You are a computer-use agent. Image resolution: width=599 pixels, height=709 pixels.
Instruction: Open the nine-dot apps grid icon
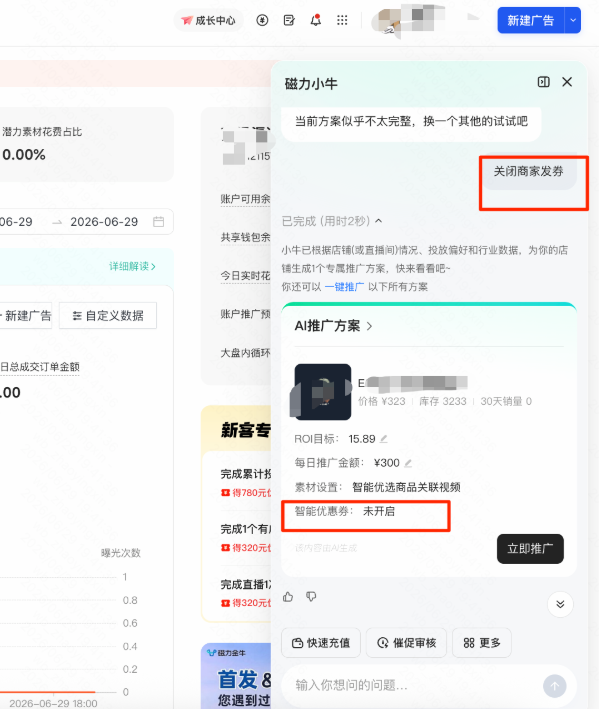(x=342, y=20)
